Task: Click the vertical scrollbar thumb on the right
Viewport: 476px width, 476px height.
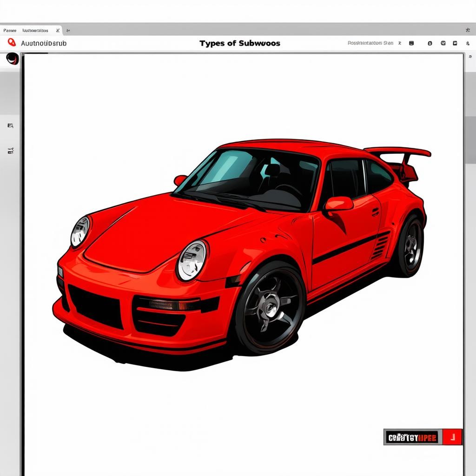Action: pos(470,139)
